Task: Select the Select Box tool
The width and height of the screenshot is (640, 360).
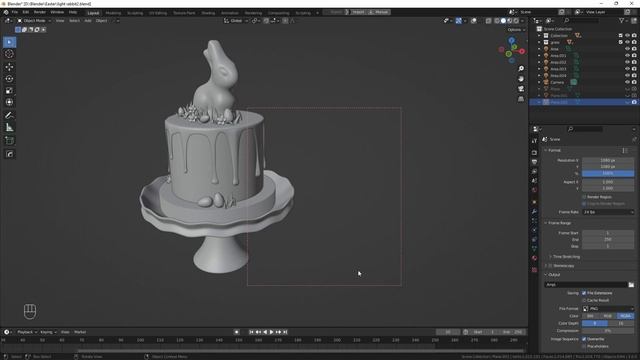Action: (x=9, y=42)
